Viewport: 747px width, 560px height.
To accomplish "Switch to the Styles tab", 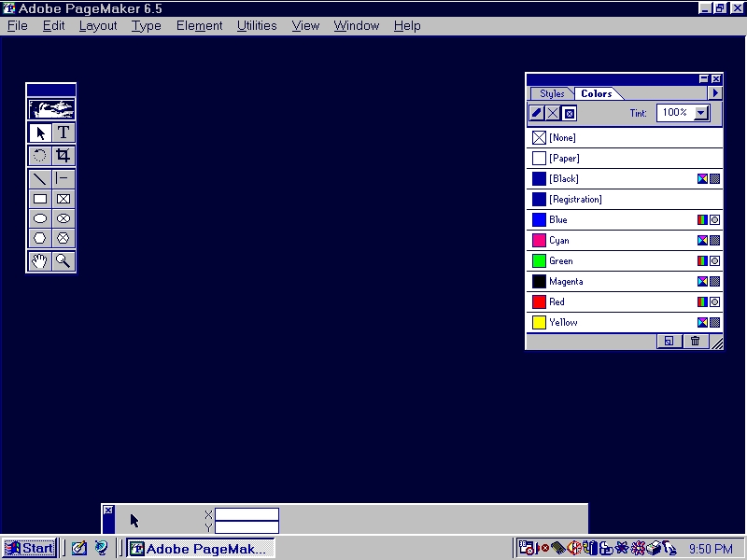I will (552, 93).
